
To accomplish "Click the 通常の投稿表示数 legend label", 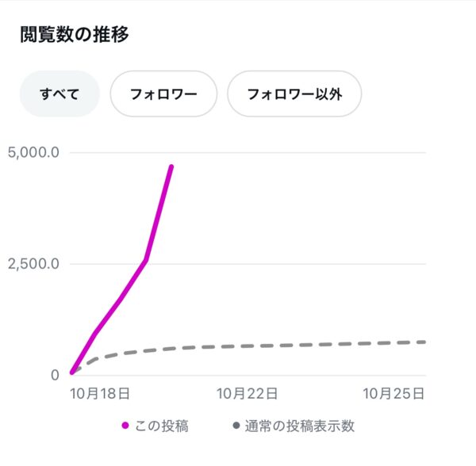I will [299, 426].
